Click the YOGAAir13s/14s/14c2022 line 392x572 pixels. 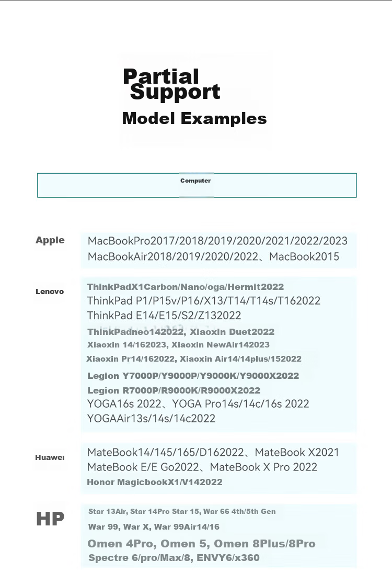point(151,419)
